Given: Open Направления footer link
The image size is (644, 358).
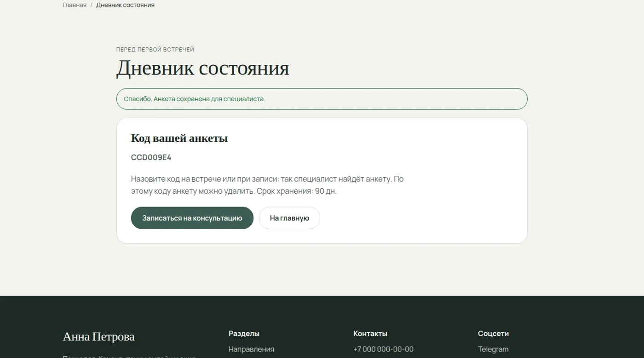Looking at the screenshot, I should [251, 349].
